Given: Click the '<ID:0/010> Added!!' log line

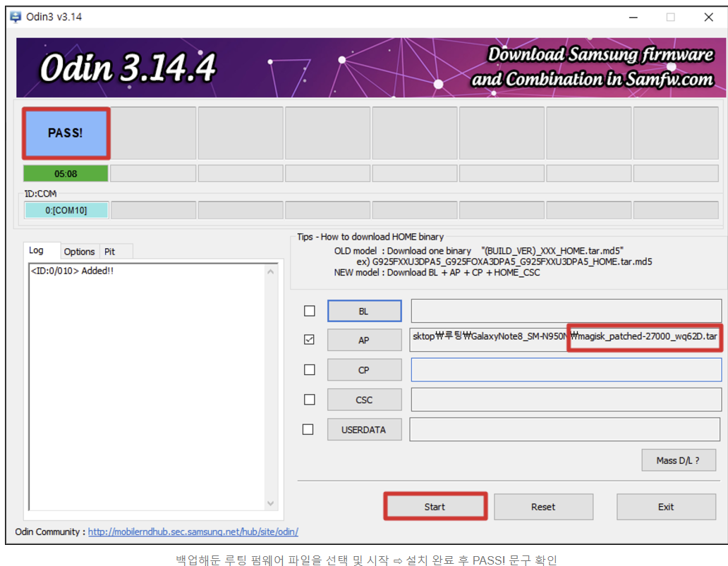Looking at the screenshot, I should (72, 271).
